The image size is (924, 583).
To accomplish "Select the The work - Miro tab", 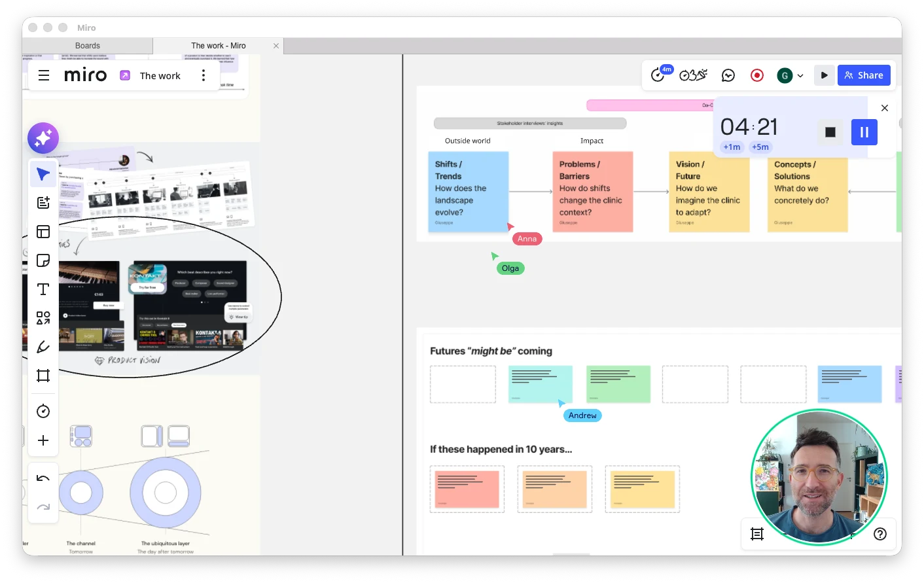I will 218,46.
